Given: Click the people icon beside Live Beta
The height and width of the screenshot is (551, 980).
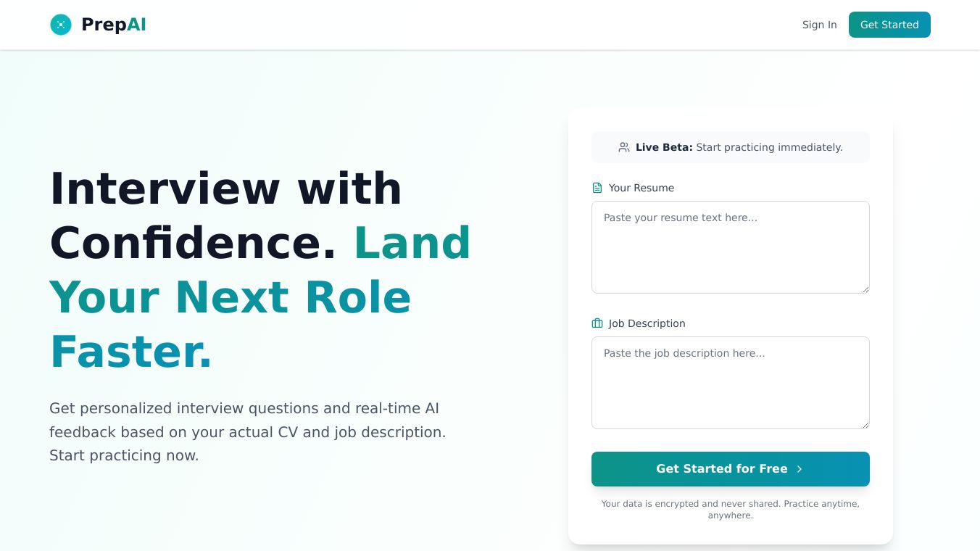Looking at the screenshot, I should [x=624, y=147].
